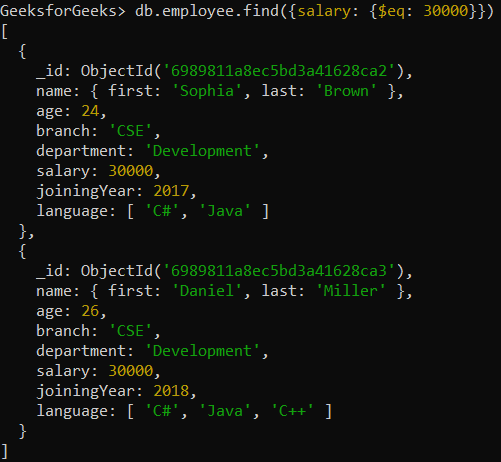Image resolution: width=501 pixels, height=462 pixels.
Task: Click the GeeksforGeeks> shell prompt
Action: [x=63, y=11]
